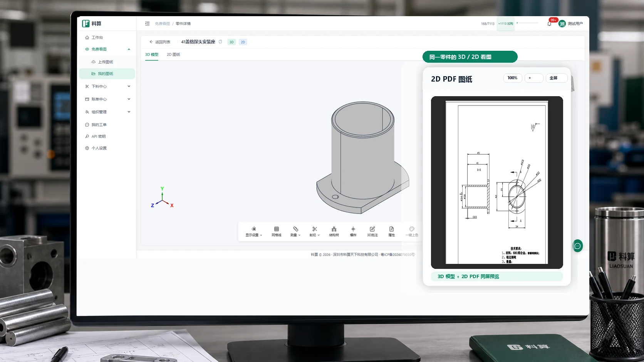Click the 粤ICP备 footer link
Image resolution: width=644 pixels, height=362 pixels.
pyautogui.click(x=397, y=255)
